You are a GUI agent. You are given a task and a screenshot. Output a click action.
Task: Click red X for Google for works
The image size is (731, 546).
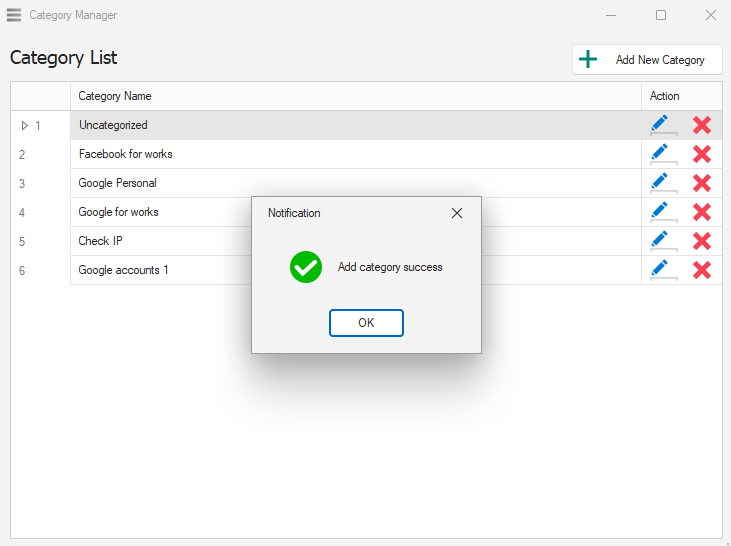(x=702, y=212)
